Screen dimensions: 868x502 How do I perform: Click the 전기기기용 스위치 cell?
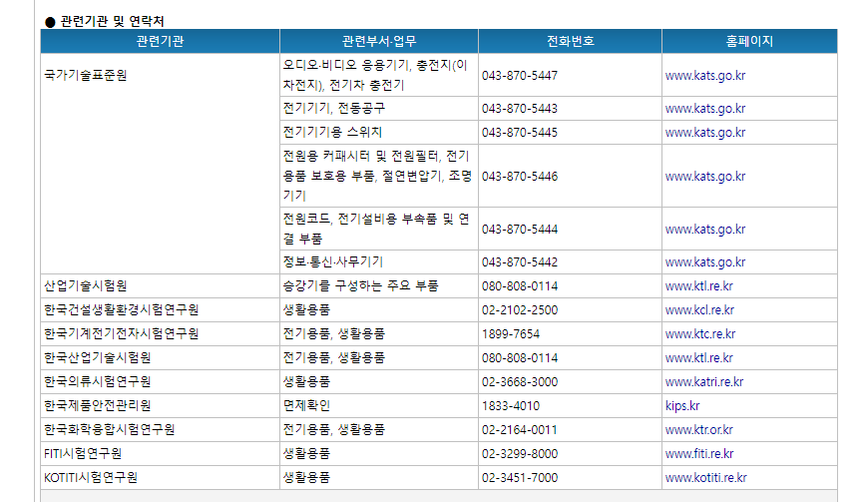[379, 133]
